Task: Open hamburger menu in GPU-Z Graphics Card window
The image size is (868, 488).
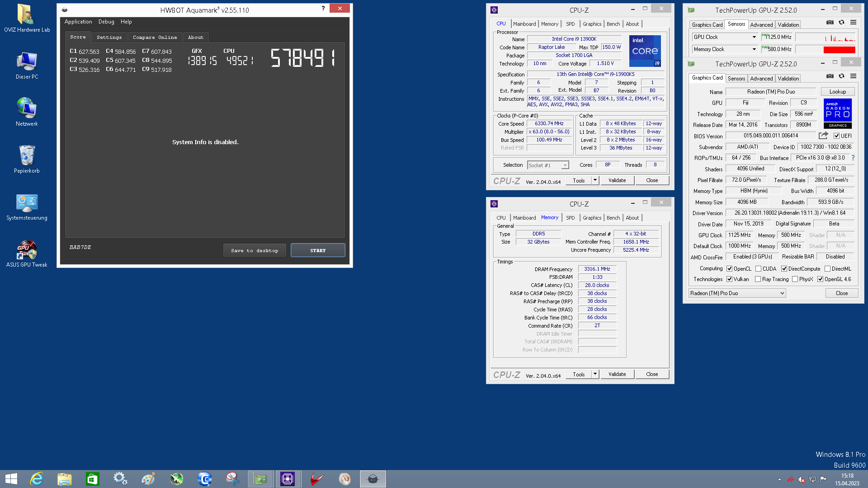Action: coord(853,76)
